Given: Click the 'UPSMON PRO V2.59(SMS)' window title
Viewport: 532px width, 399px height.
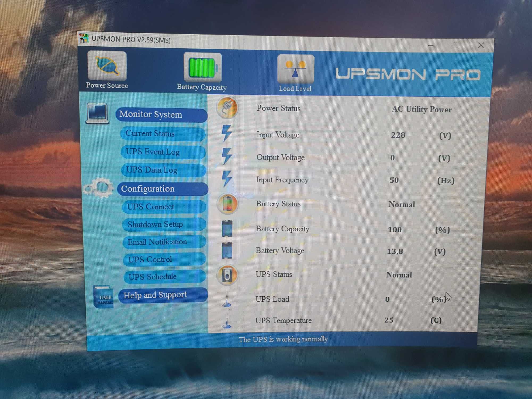Looking at the screenshot, I should tap(131, 40).
